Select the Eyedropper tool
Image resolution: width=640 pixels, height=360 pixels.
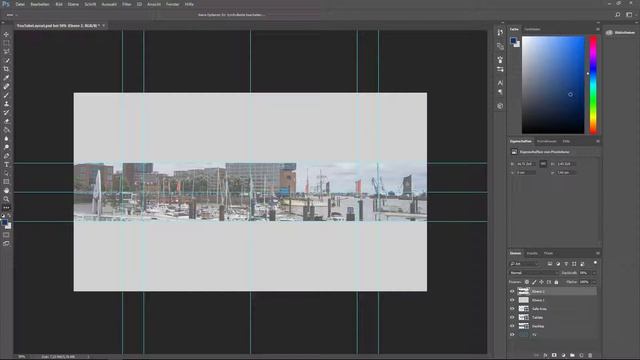6,78
